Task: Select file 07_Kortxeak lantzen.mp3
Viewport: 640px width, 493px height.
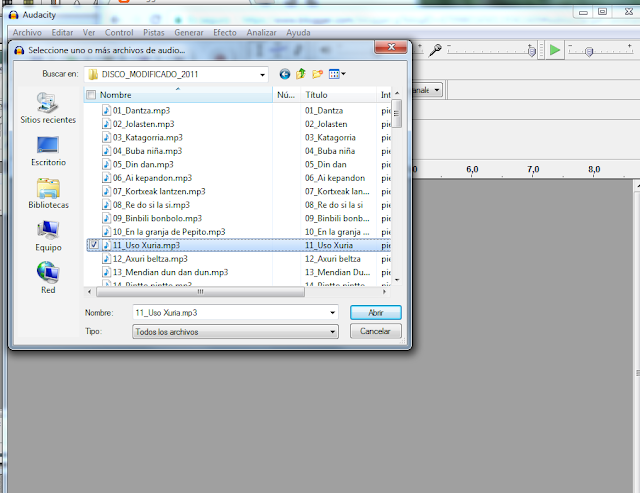Action: 159,191
